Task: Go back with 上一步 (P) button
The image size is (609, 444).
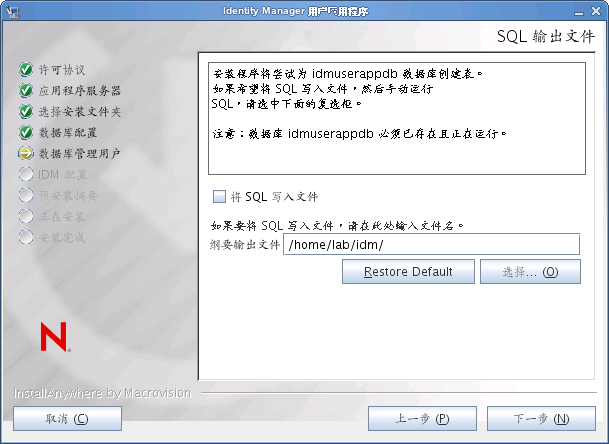Action: (422, 418)
